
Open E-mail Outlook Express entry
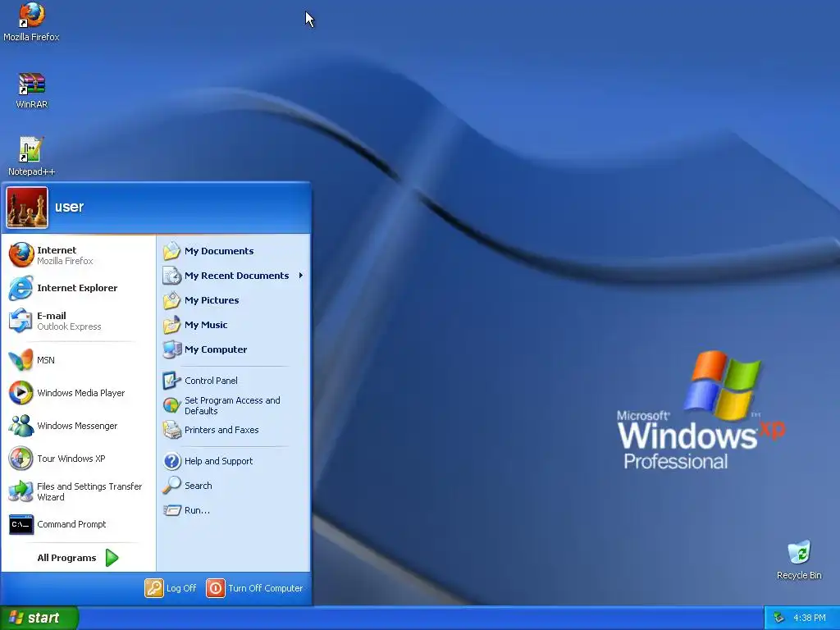(78, 321)
